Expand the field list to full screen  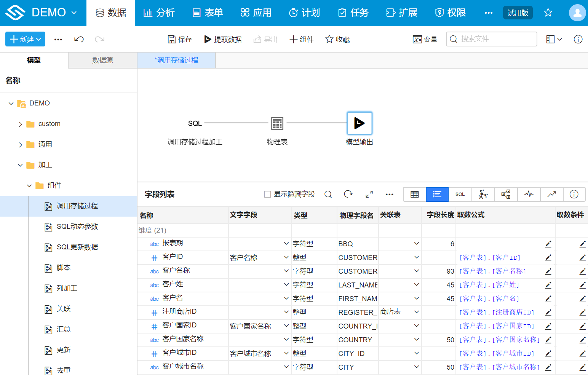tap(369, 194)
